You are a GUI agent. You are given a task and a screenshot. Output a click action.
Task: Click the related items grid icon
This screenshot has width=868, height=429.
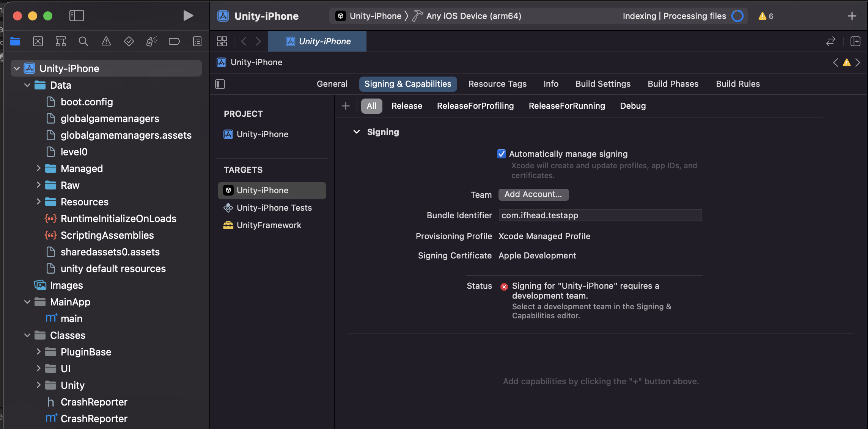[x=222, y=41]
